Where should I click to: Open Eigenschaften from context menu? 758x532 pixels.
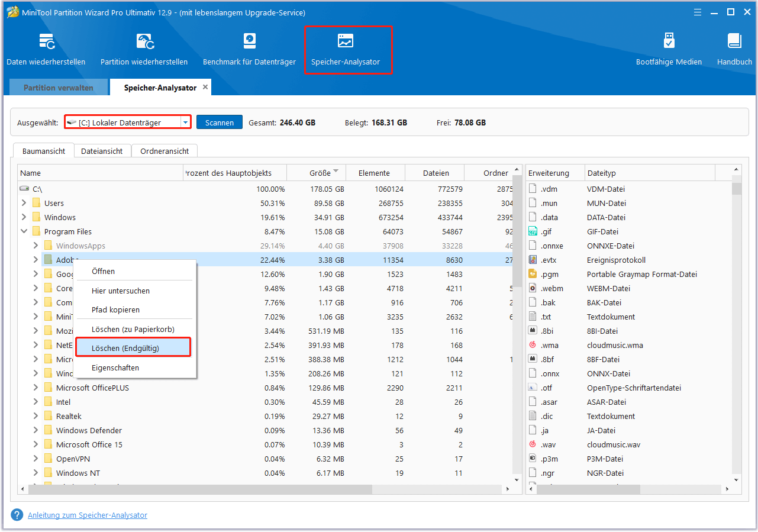coord(134,367)
